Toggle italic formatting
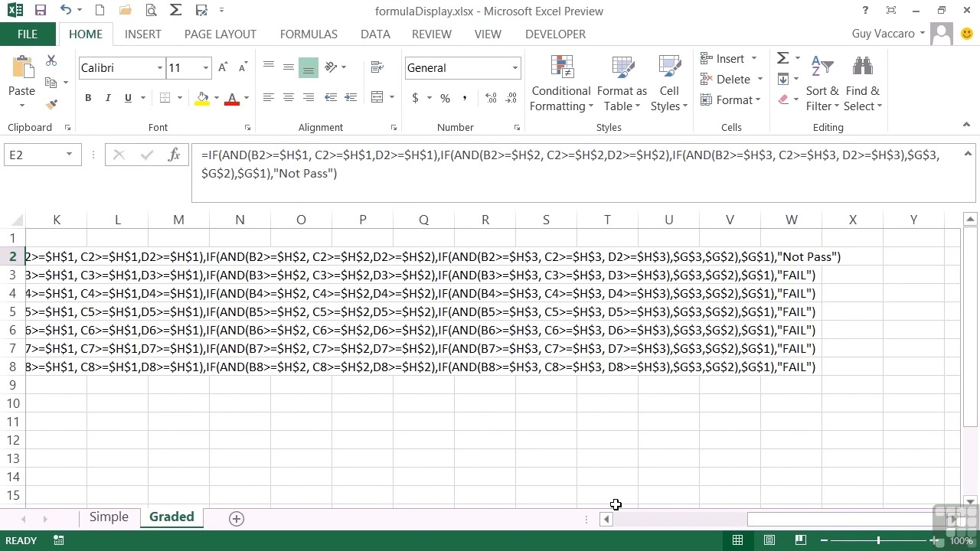980x551 pixels. pyautogui.click(x=108, y=98)
